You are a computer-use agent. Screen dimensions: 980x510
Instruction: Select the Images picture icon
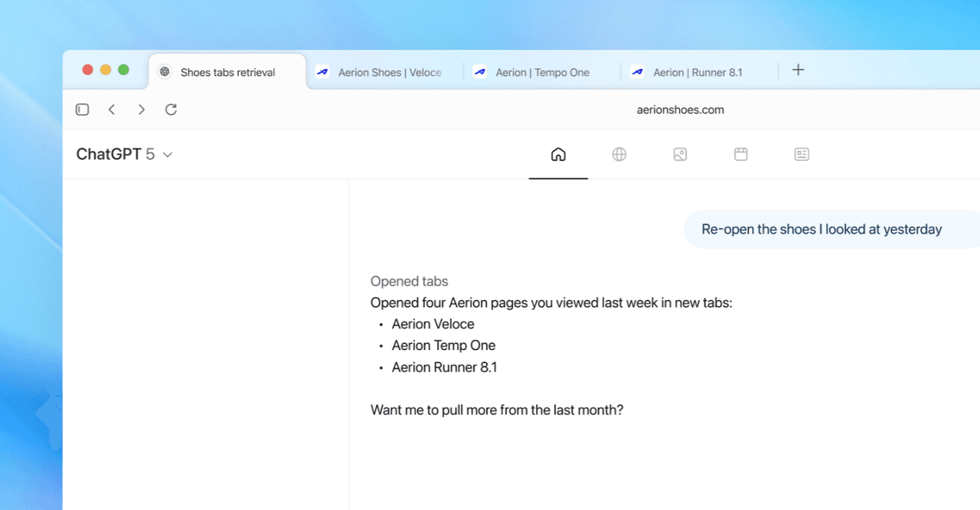pyautogui.click(x=680, y=155)
